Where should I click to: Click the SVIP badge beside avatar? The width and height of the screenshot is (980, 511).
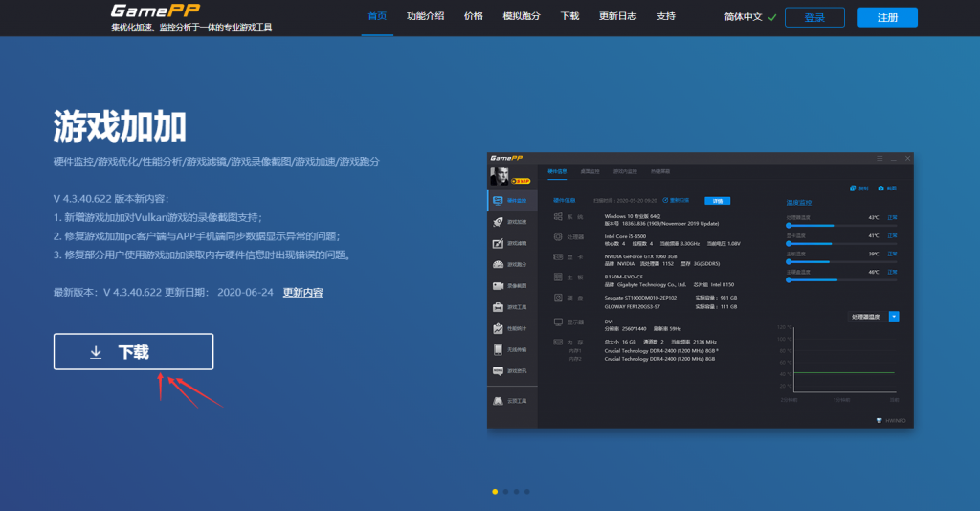521,181
